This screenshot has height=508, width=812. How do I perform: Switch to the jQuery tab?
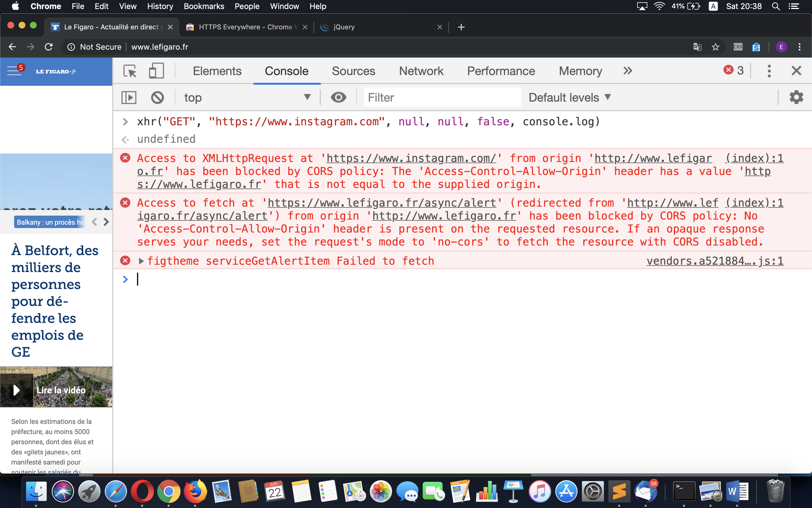point(381,27)
